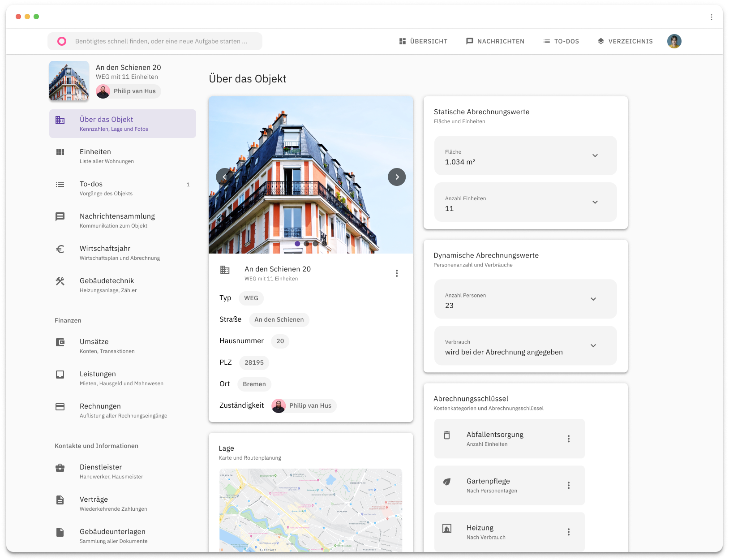This screenshot has height=560, width=729.
Task: Expand the Anzahl Personen dropdown
Action: 593,299
